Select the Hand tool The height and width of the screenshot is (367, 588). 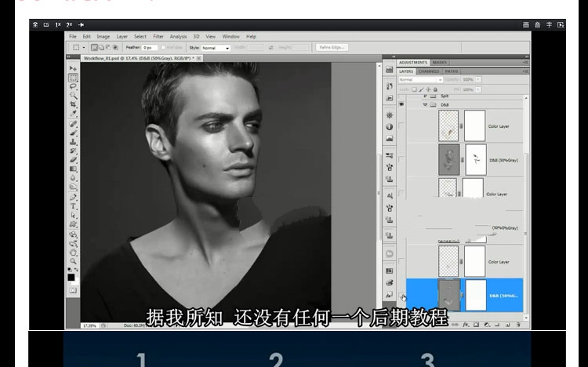(73, 253)
